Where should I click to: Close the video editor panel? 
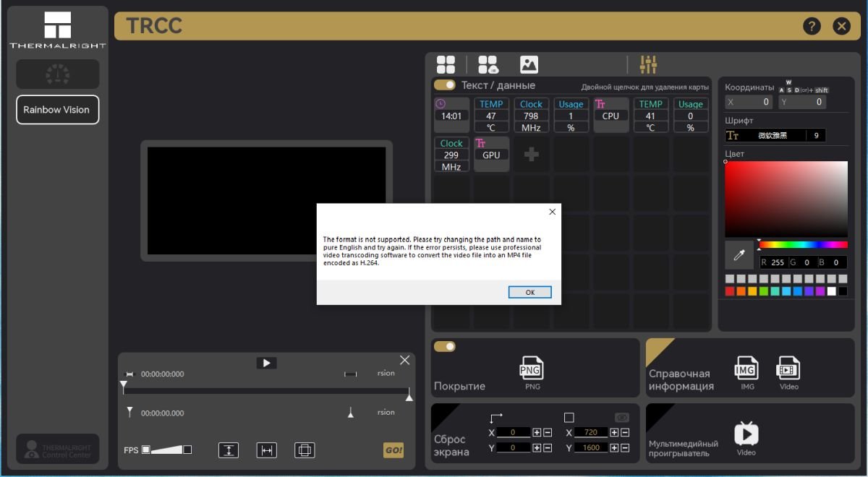(404, 360)
